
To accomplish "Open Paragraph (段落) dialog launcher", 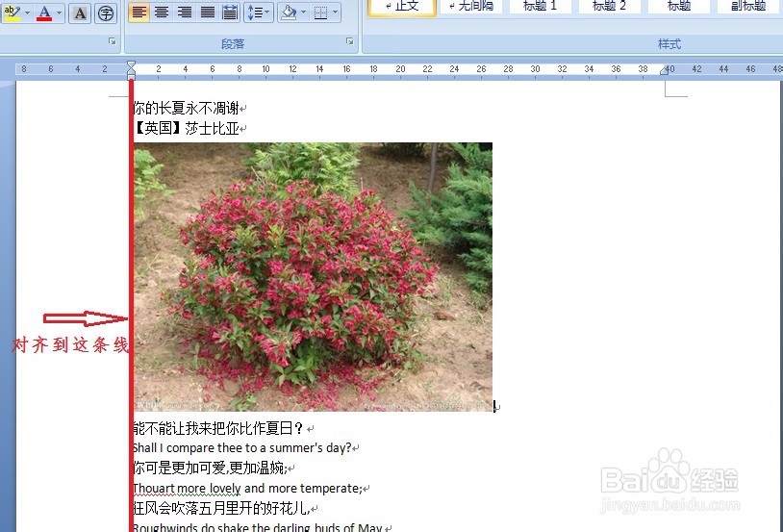I will (x=350, y=42).
